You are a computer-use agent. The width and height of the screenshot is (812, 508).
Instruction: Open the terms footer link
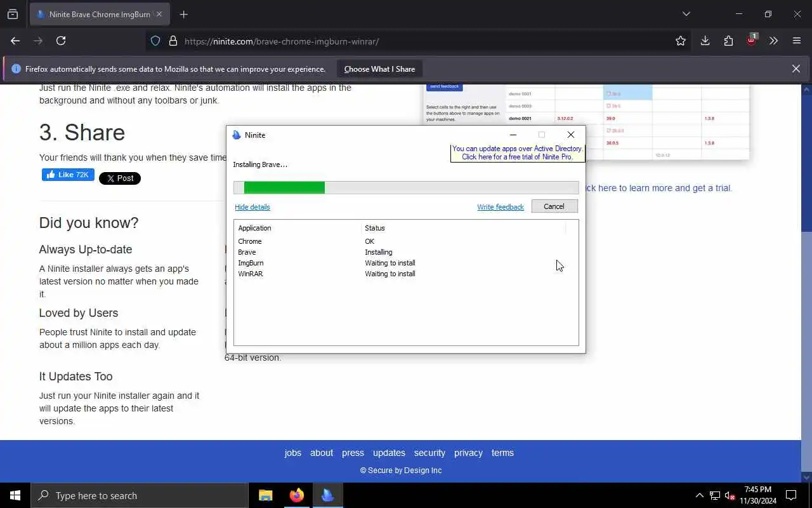502,453
